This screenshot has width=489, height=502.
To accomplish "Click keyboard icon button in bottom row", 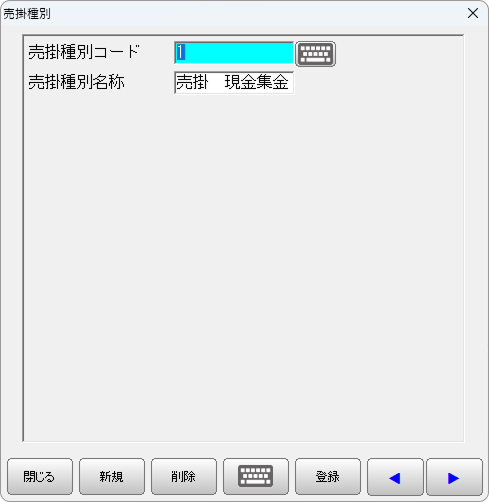I will [256, 476].
